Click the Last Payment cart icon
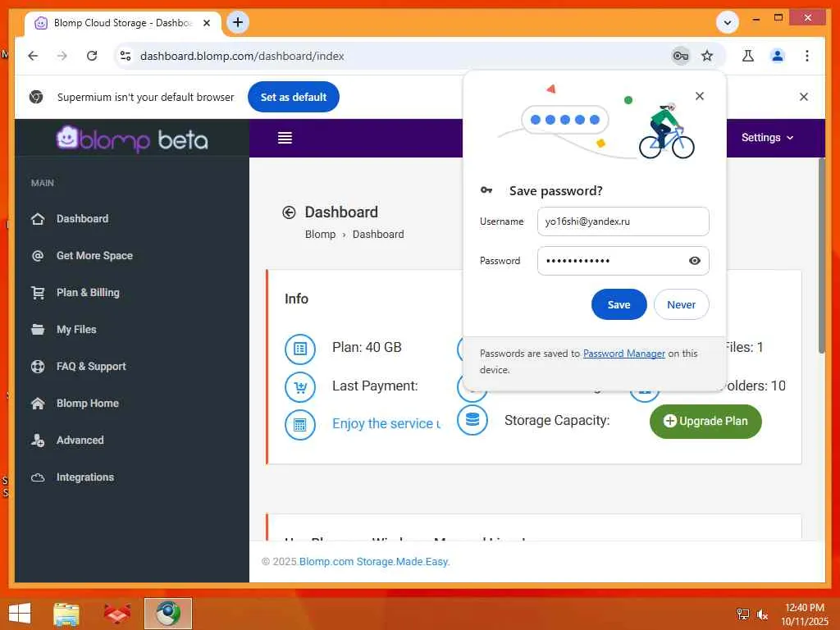 click(300, 387)
